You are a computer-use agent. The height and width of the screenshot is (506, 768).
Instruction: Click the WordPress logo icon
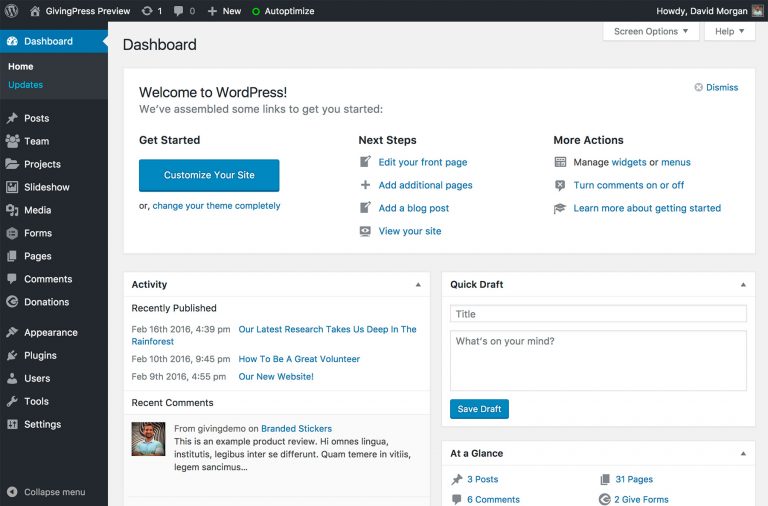tap(11, 11)
